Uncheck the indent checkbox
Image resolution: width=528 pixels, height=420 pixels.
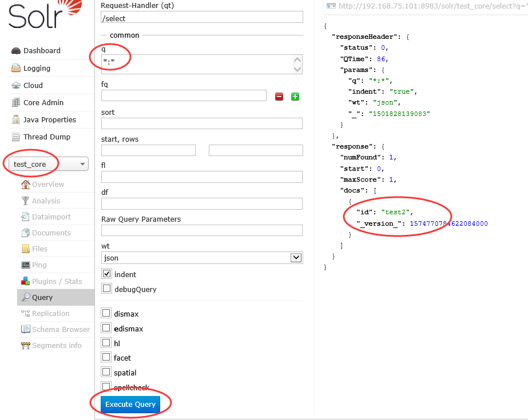(107, 274)
